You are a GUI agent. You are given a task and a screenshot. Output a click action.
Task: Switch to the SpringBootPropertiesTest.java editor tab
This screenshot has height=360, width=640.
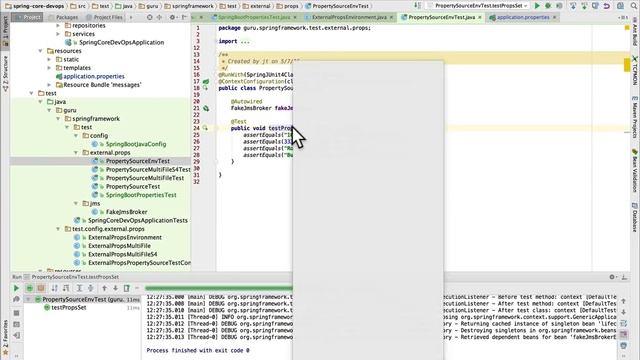coord(253,17)
